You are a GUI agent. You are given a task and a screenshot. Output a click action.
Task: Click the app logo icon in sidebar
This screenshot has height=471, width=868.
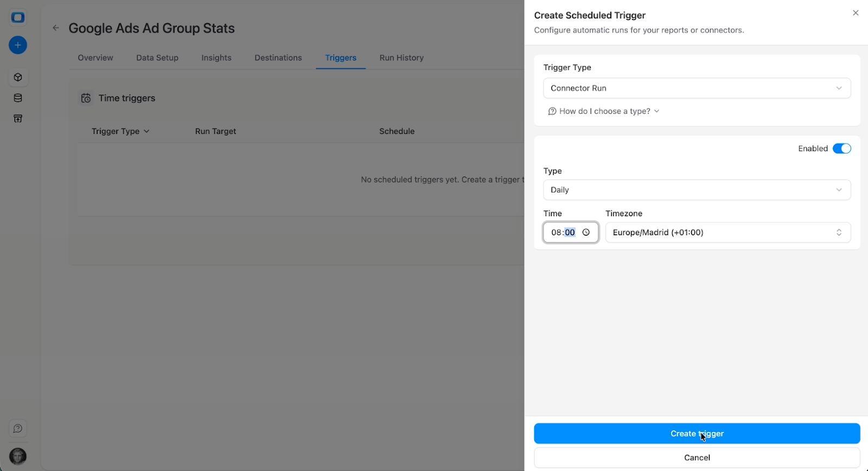pos(18,17)
